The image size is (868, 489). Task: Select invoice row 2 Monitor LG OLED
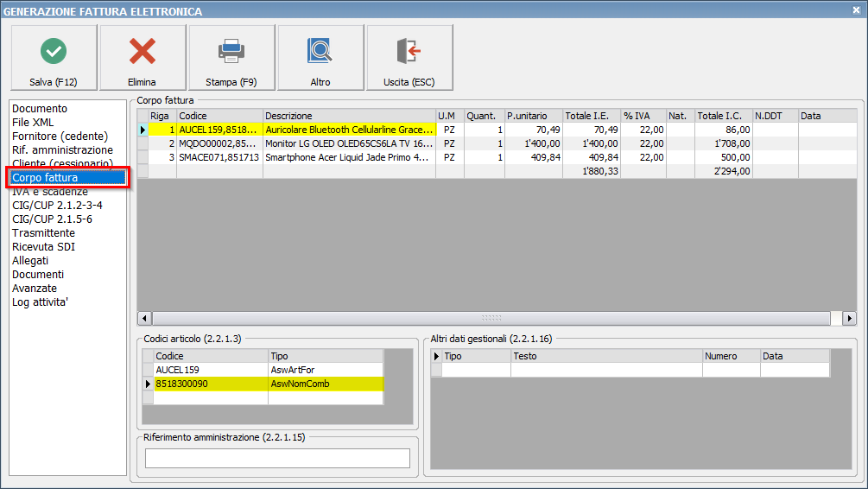pyautogui.click(x=349, y=143)
